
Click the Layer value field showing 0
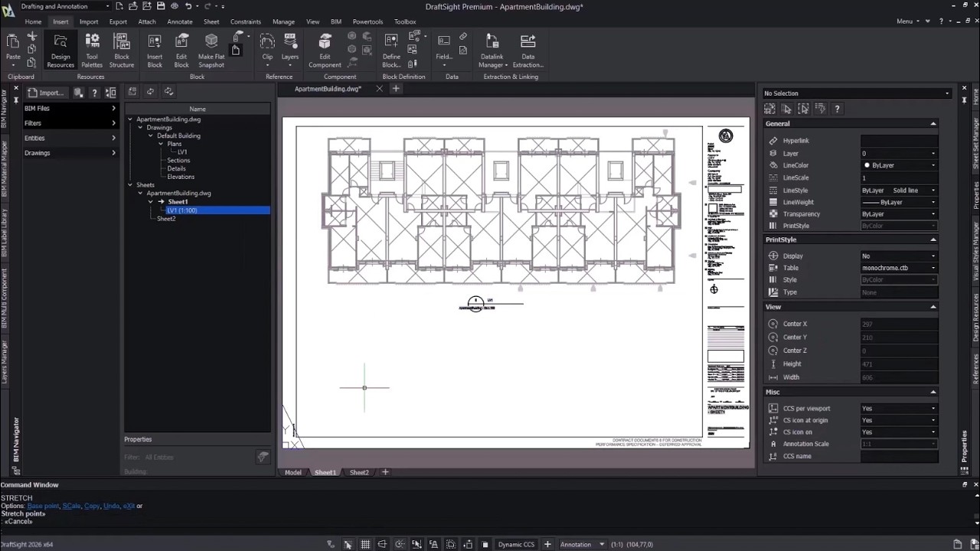pos(900,153)
